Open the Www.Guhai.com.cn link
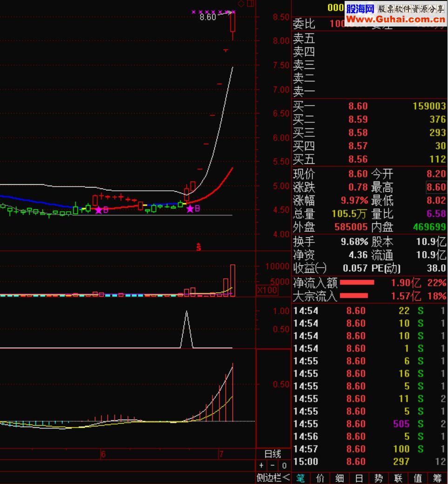The image size is (448, 484). pos(395,19)
